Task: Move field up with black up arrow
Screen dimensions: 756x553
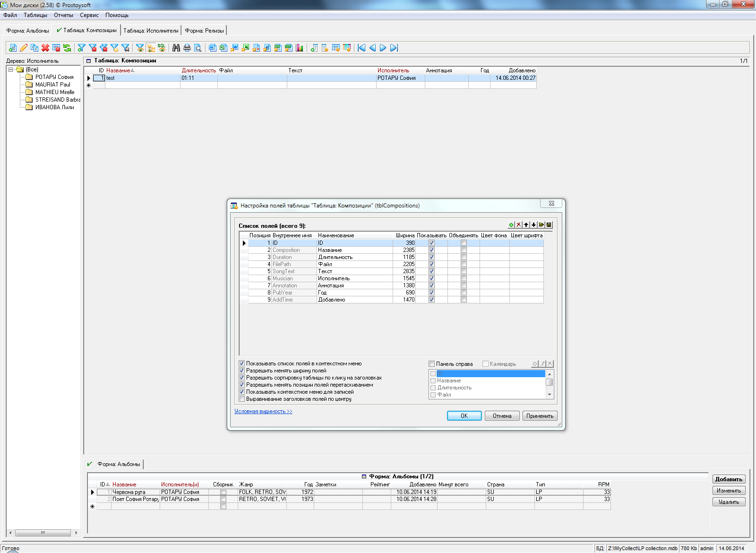Action: pyautogui.click(x=526, y=225)
